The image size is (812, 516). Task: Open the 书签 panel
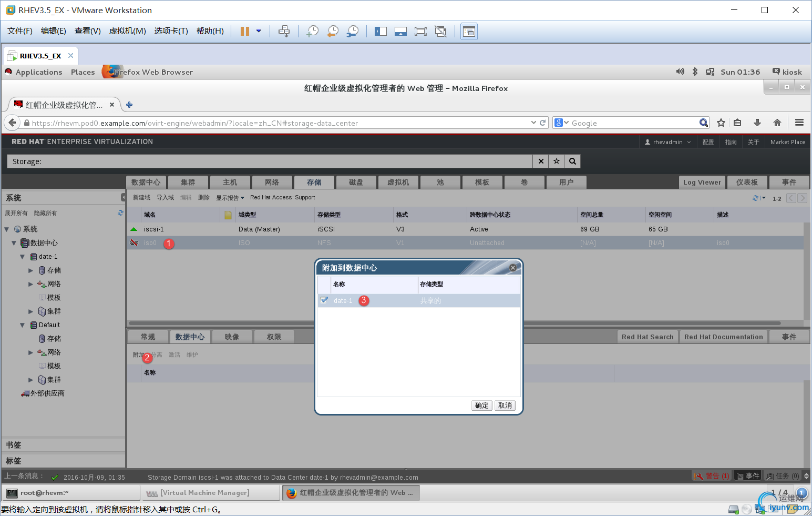(64, 445)
